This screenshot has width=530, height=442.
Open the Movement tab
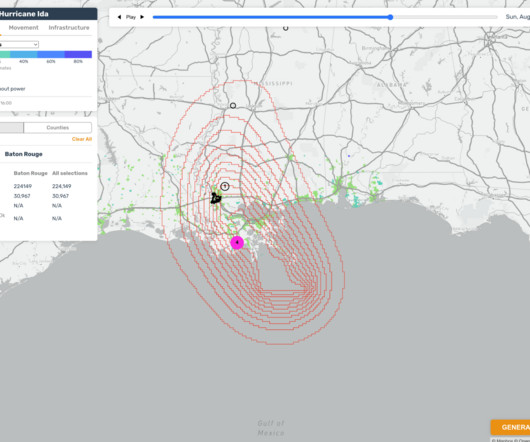[23, 28]
